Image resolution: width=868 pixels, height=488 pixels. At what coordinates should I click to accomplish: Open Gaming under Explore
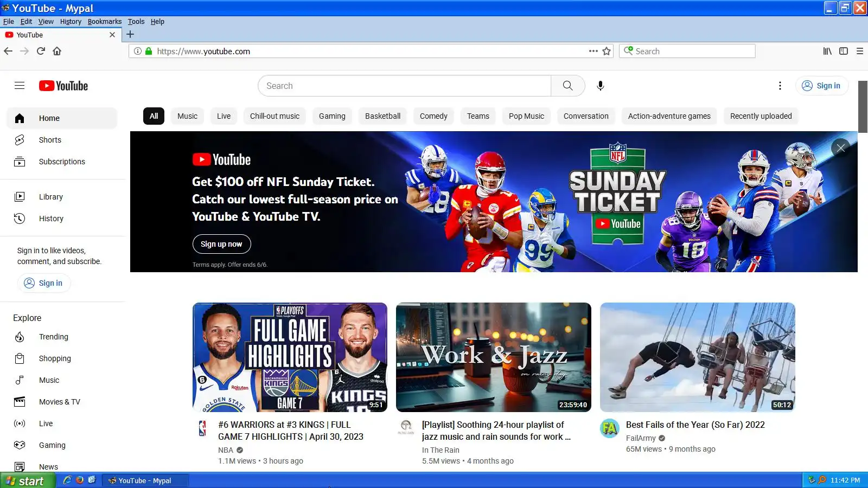(62, 445)
